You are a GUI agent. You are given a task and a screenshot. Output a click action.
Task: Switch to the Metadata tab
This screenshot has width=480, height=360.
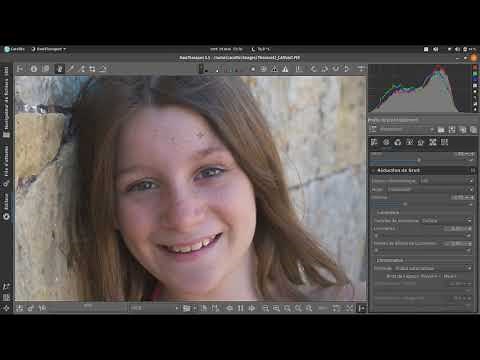444,142
